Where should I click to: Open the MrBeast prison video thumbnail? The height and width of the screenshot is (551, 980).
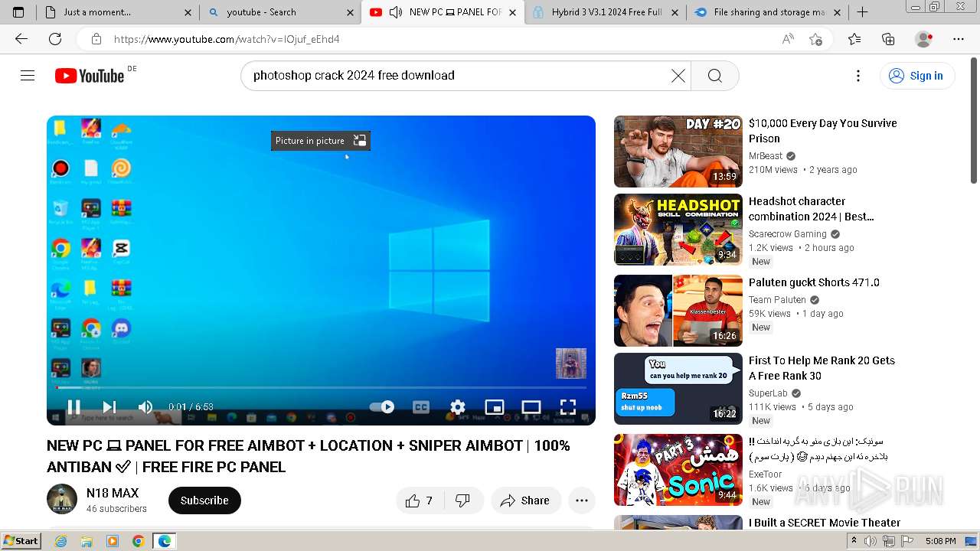pos(678,152)
